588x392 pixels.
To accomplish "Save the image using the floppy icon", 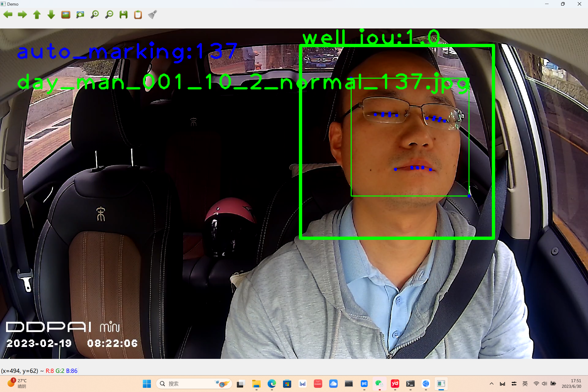I will point(123,14).
